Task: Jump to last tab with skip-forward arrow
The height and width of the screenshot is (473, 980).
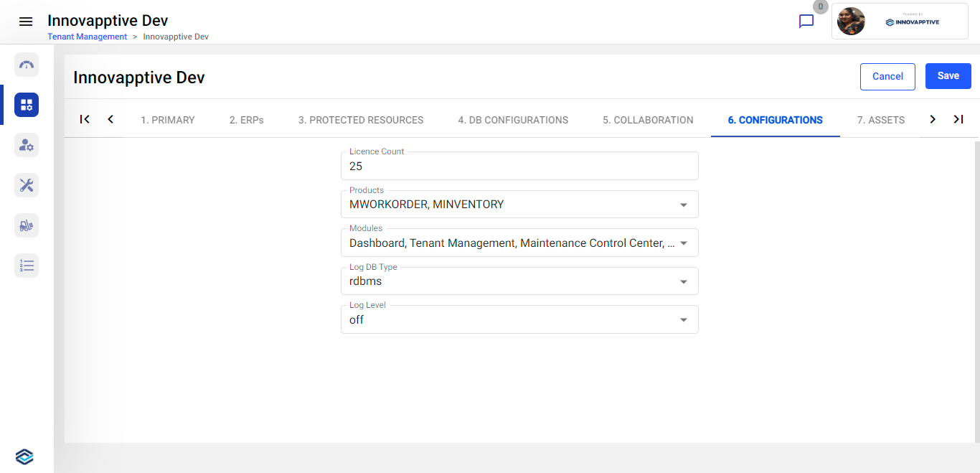Action: coord(958,119)
